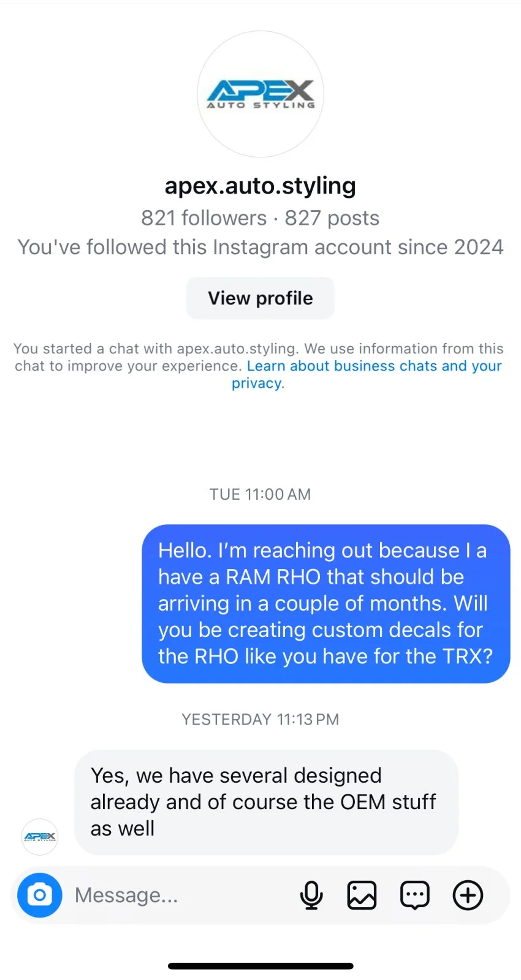The image size is (521, 980).
Task: Tap the home indicator bar at the bottom
Action: coord(260,966)
